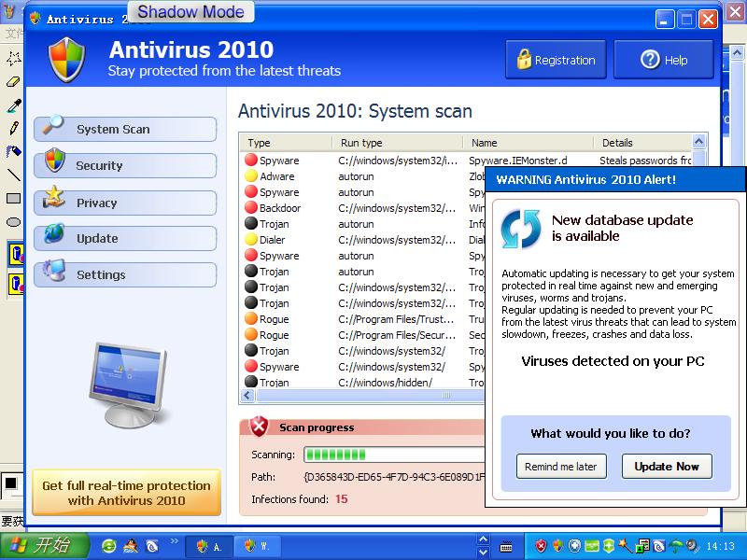Image resolution: width=747 pixels, height=560 pixels.
Task: Open the System Scan section
Action: tap(125, 129)
